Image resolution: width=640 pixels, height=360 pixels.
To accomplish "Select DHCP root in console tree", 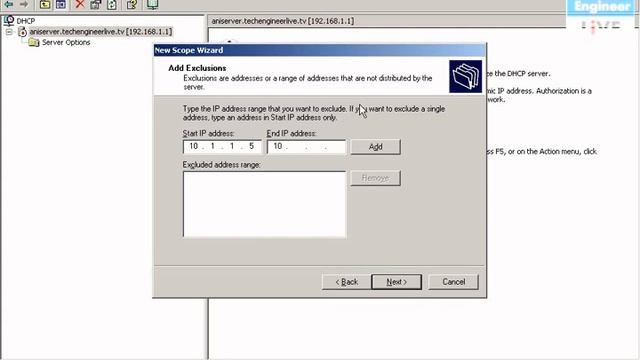I will click(26, 21).
